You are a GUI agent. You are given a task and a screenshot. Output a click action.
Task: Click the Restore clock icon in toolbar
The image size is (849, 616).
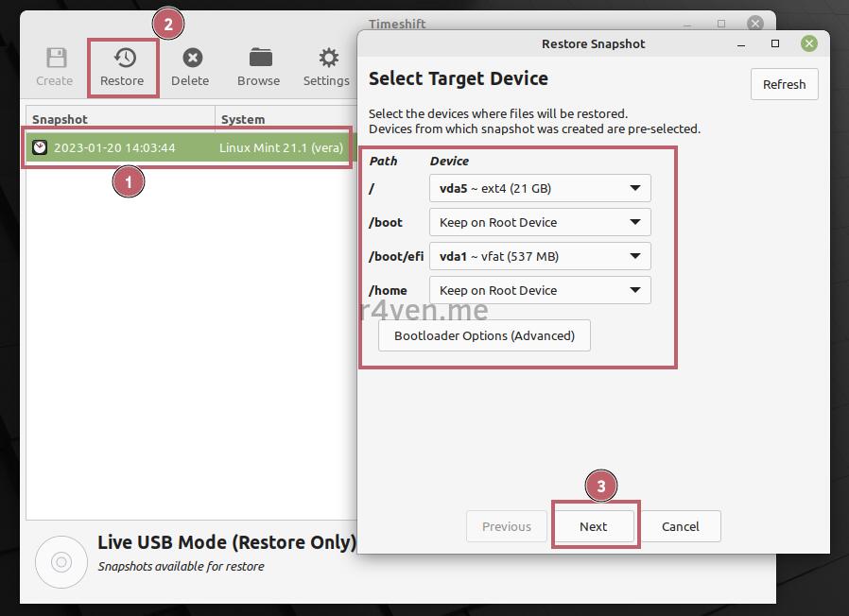[x=123, y=59]
